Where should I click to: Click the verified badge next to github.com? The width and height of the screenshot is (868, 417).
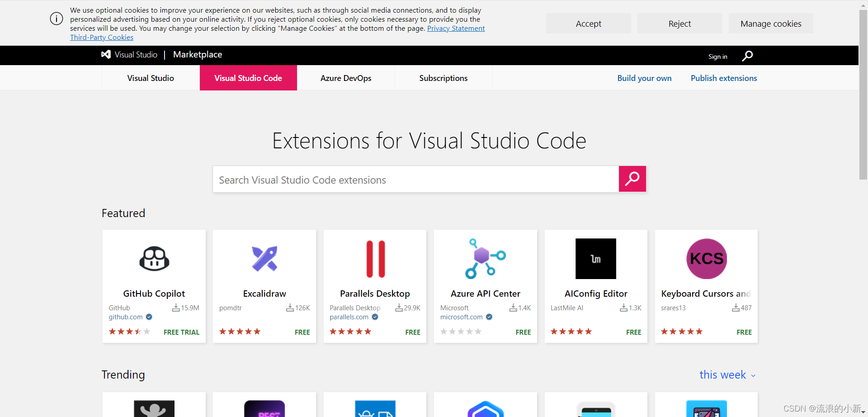click(x=149, y=317)
